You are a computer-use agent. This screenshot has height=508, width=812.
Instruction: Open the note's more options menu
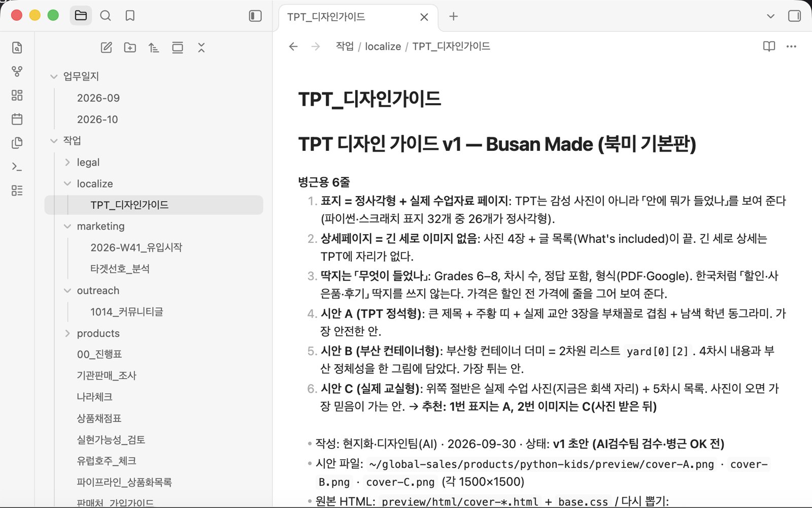(x=791, y=46)
